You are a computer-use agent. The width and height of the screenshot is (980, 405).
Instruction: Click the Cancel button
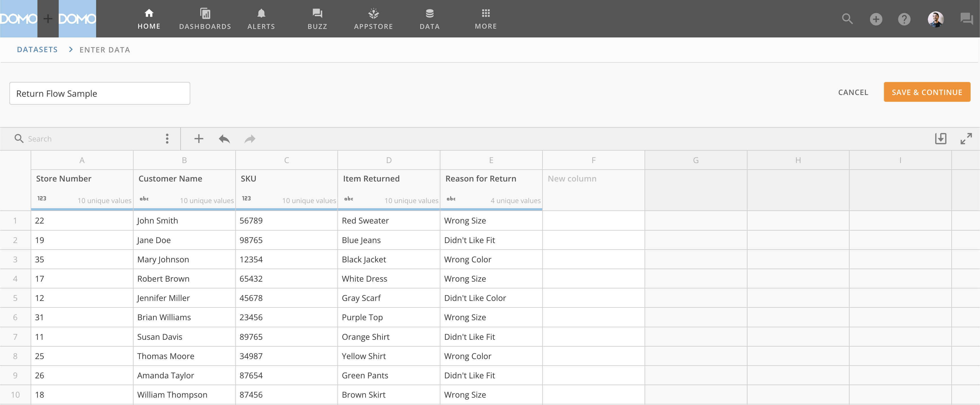[853, 92]
